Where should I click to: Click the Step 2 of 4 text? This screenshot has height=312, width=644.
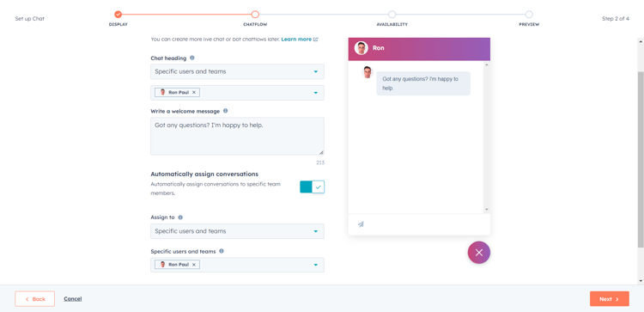[x=616, y=19]
